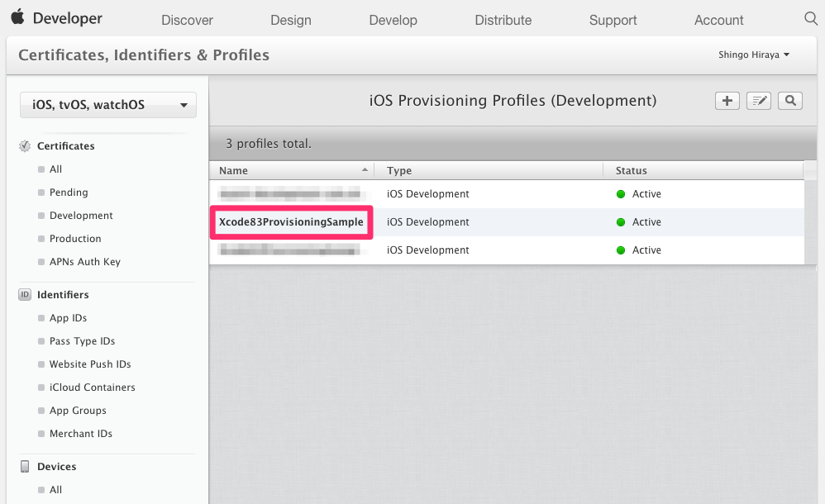This screenshot has height=504, width=825.
Task: Click Active status of Xcode83ProvisioningSample row
Action: pos(639,222)
